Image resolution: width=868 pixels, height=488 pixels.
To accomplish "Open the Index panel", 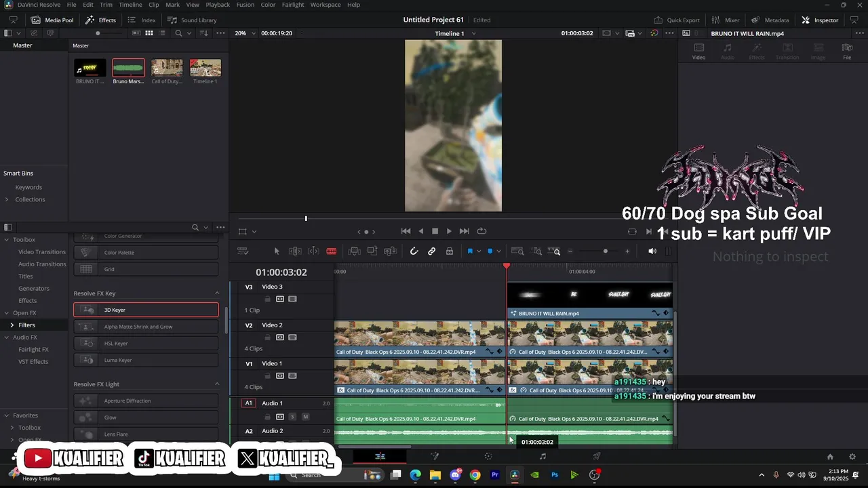I will (x=142, y=20).
